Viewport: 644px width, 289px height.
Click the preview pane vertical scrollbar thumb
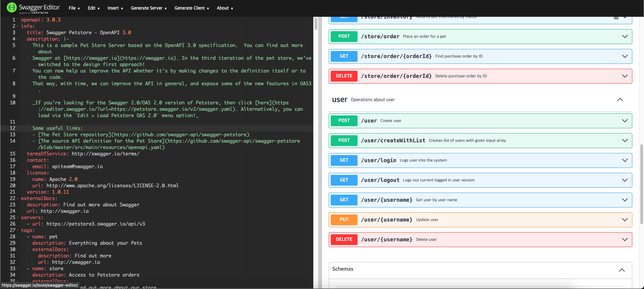click(642, 184)
